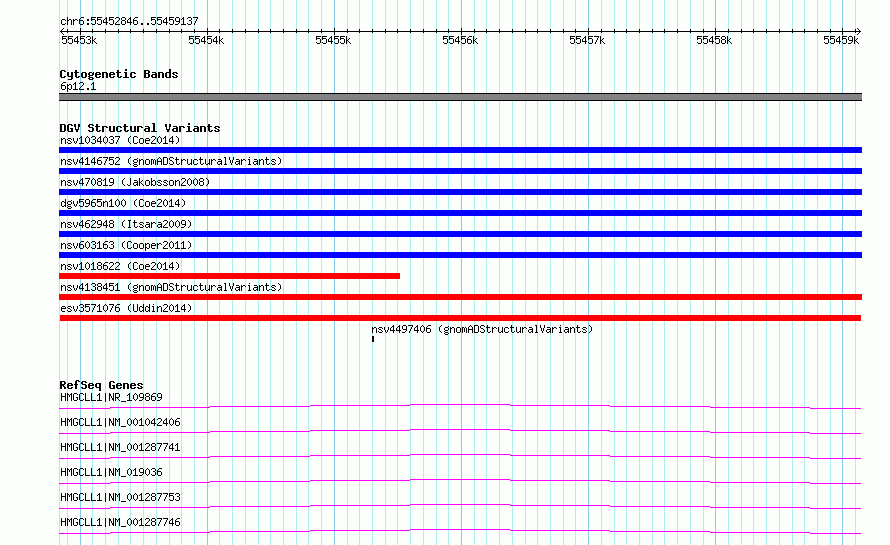This screenshot has height=545, width=890.
Task: Click the 55456k ruler tick label
Action: click(460, 40)
